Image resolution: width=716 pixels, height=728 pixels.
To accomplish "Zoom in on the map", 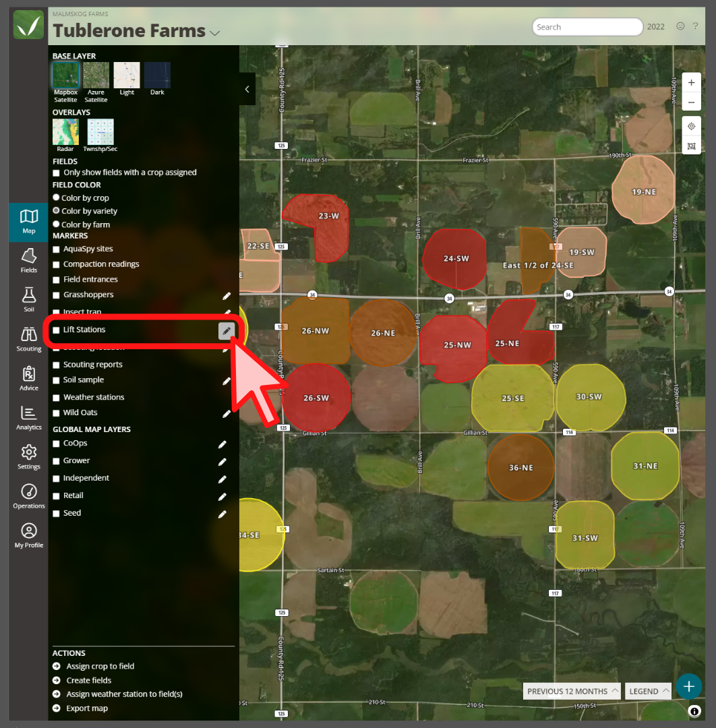I will pos(691,83).
